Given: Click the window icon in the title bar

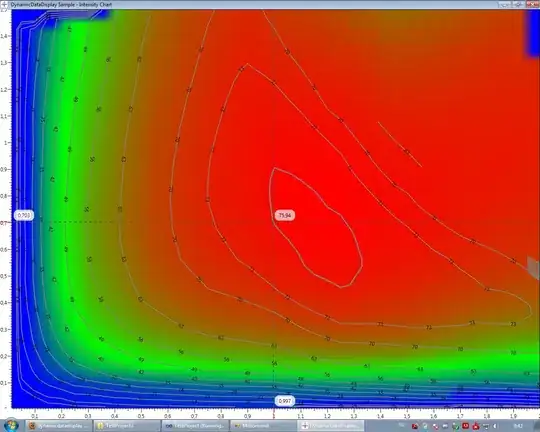Looking at the screenshot, I should tap(4, 4).
